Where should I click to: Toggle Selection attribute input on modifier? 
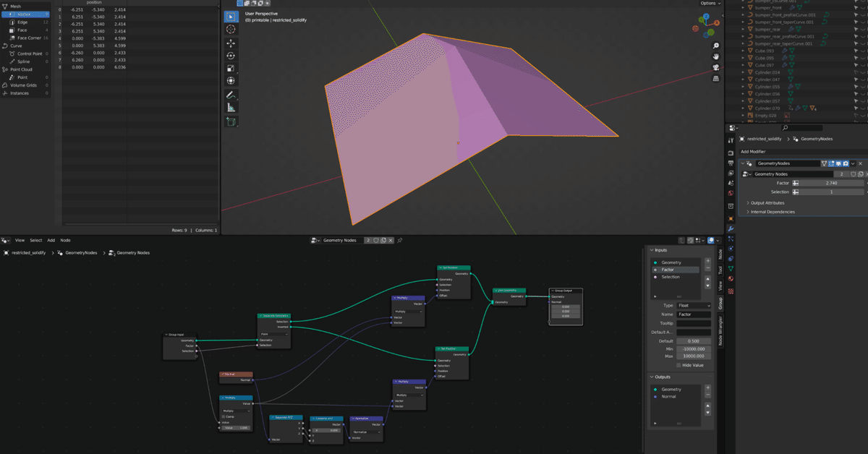click(x=796, y=192)
